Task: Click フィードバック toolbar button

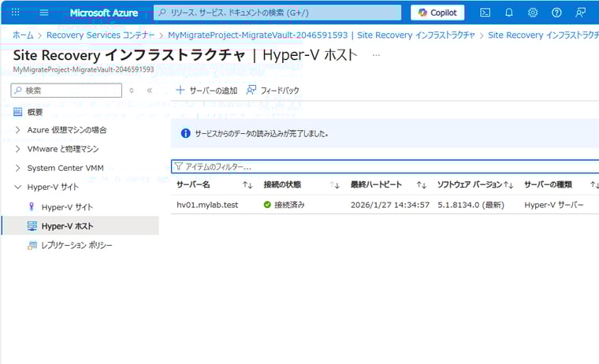Action: click(x=273, y=91)
